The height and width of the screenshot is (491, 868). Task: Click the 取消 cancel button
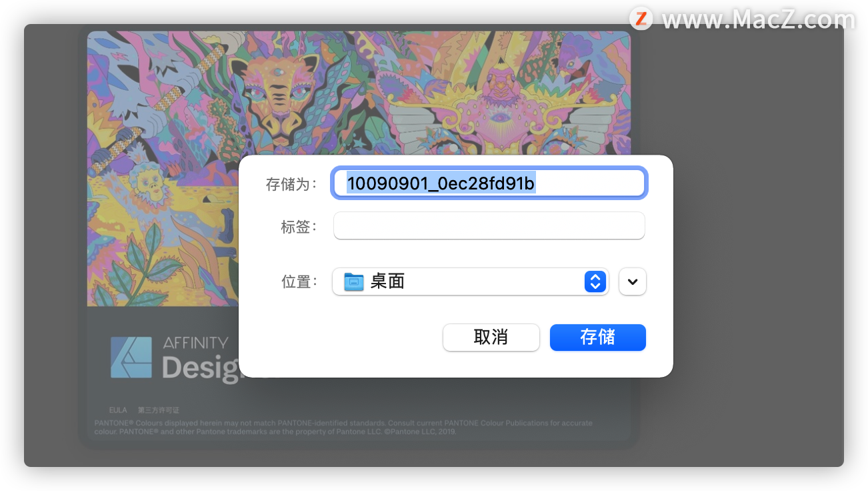point(491,337)
